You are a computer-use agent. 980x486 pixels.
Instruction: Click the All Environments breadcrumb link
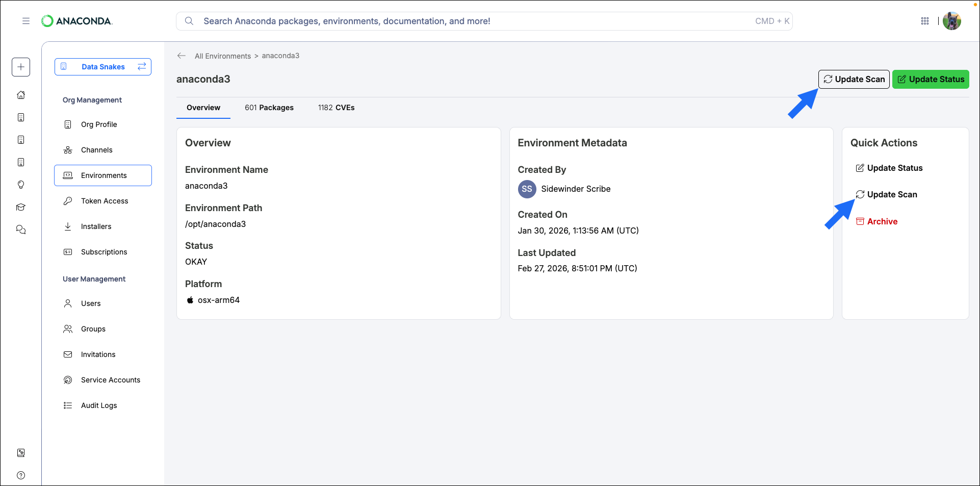[223, 56]
